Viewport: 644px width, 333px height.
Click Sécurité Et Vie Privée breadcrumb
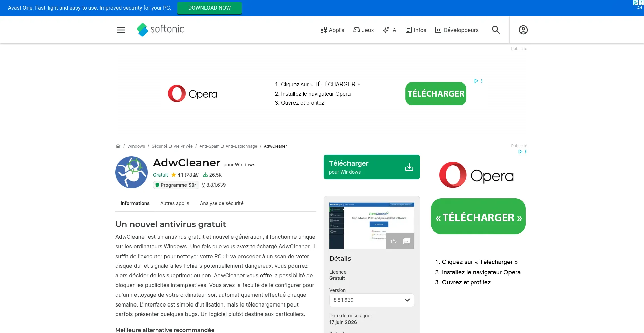coord(172,146)
